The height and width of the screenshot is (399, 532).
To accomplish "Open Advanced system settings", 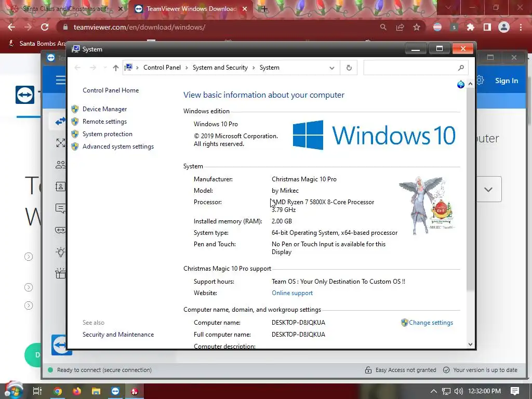I will (118, 147).
